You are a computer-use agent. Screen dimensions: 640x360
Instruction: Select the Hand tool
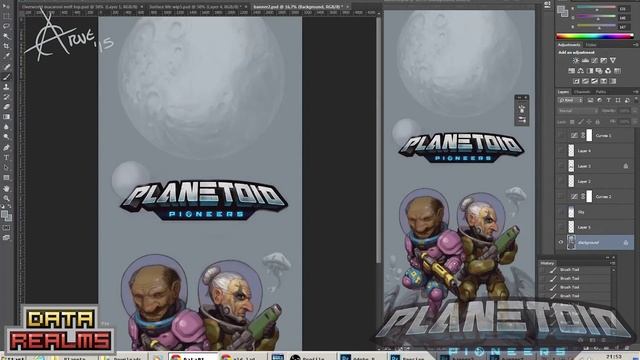6,189
